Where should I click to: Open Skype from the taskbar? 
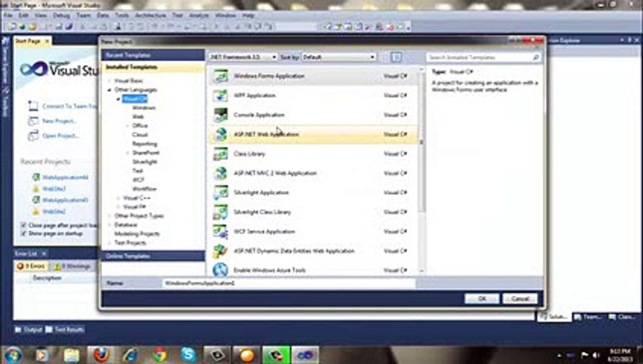(x=189, y=355)
